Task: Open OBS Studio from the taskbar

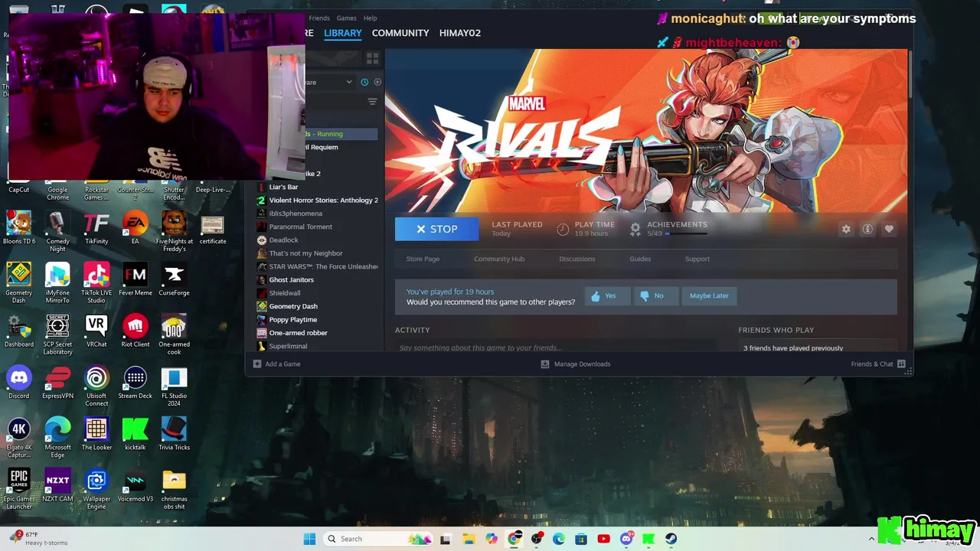Action: pyautogui.click(x=537, y=539)
